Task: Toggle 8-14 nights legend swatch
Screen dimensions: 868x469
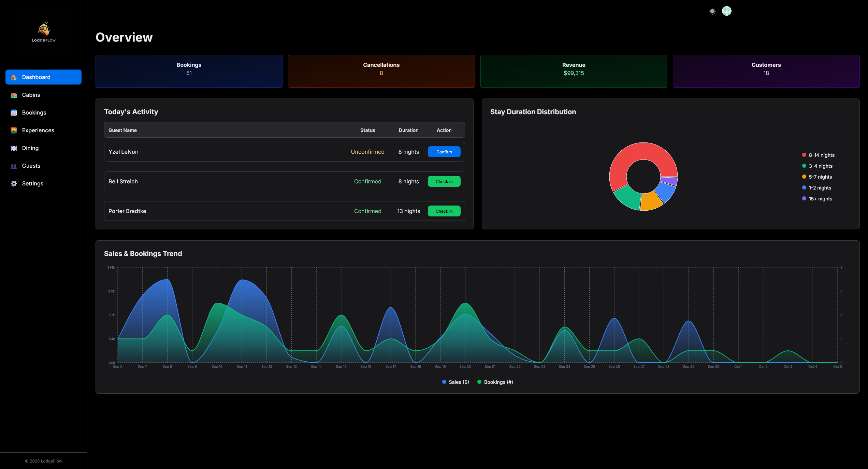Action: (804, 155)
